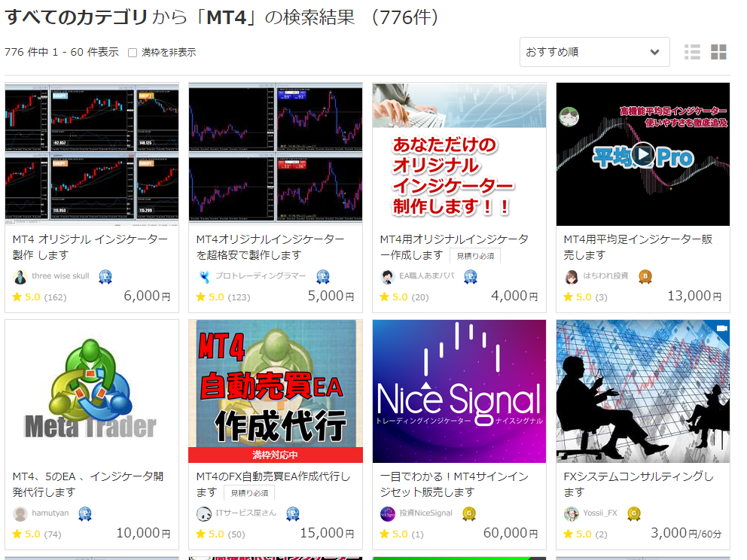Open the Nice Signal thumbnail

tap(459, 391)
